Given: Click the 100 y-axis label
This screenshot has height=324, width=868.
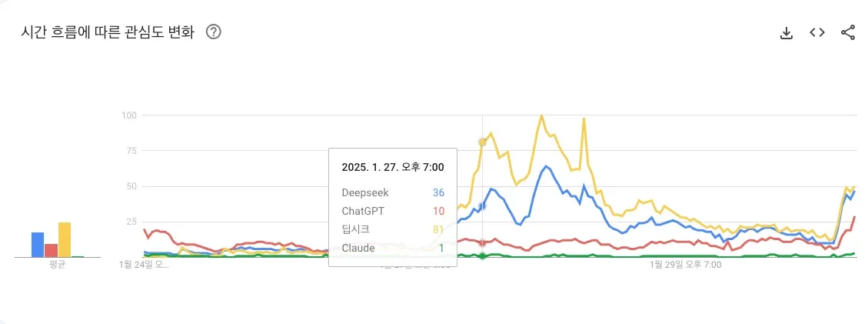Looking at the screenshot, I should click(128, 115).
